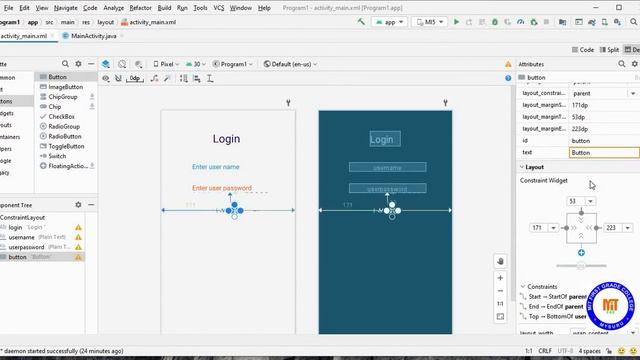
Task: Select ToggleButton in palette
Action: [66, 146]
